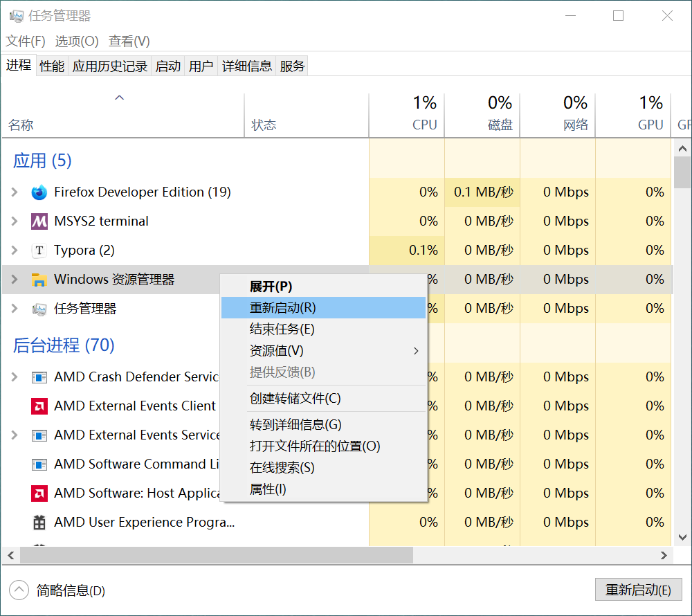Click the MSYS2 terminal icon

[x=39, y=221]
